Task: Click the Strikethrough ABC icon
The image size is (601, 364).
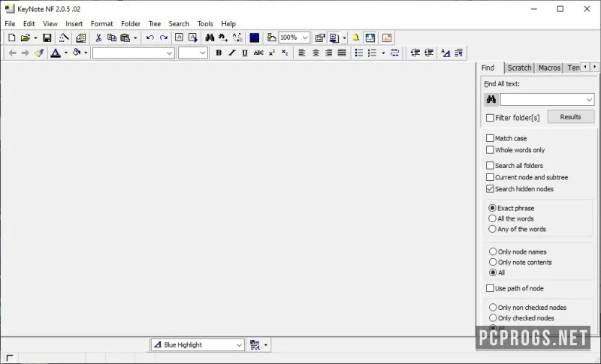Action: coord(258,53)
